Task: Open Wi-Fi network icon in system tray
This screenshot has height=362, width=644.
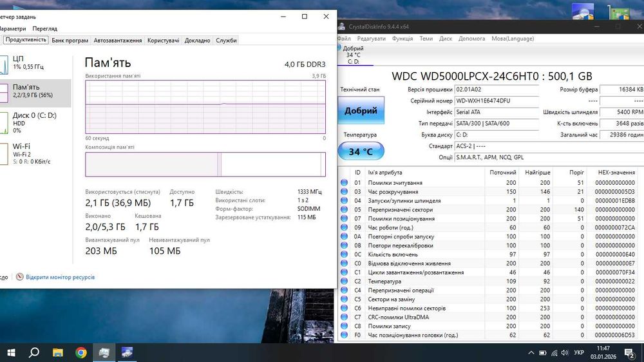Action: click(x=554, y=353)
